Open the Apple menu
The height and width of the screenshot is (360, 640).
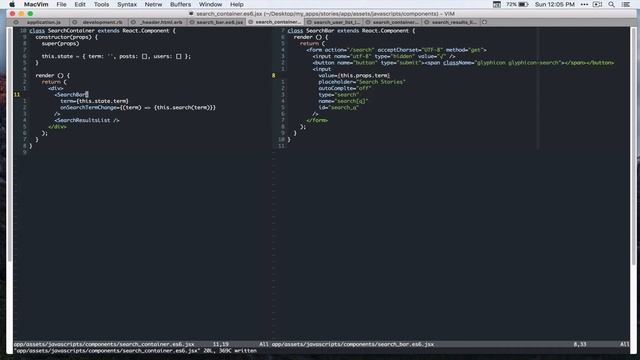tap(12, 4)
